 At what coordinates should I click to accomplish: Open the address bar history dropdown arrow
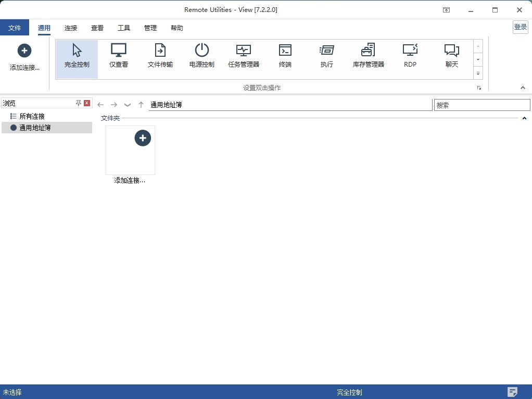tap(128, 104)
